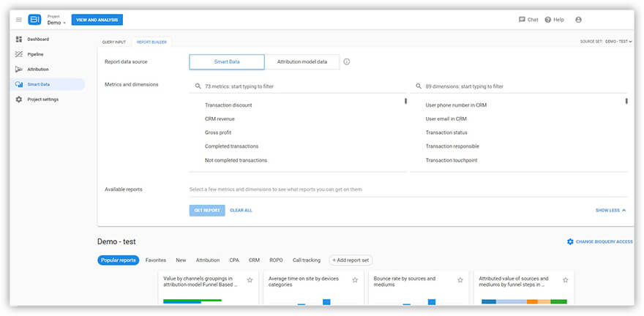Star the Bounce rate by sources report

click(460, 280)
